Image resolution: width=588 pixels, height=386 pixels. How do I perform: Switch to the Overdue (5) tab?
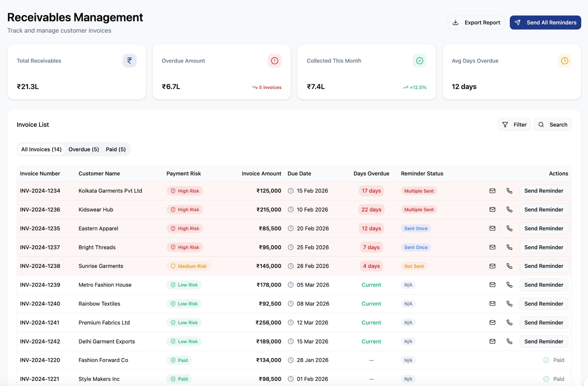pos(83,149)
